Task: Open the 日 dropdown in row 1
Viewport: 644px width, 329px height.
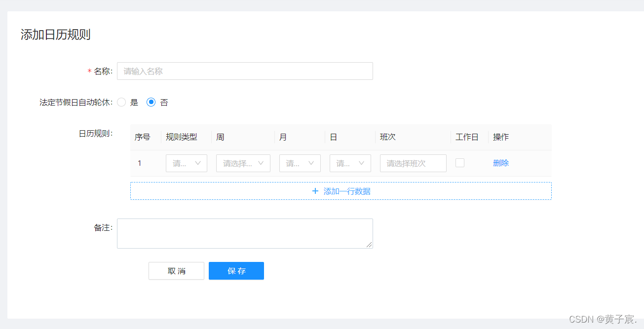Action: pos(350,163)
